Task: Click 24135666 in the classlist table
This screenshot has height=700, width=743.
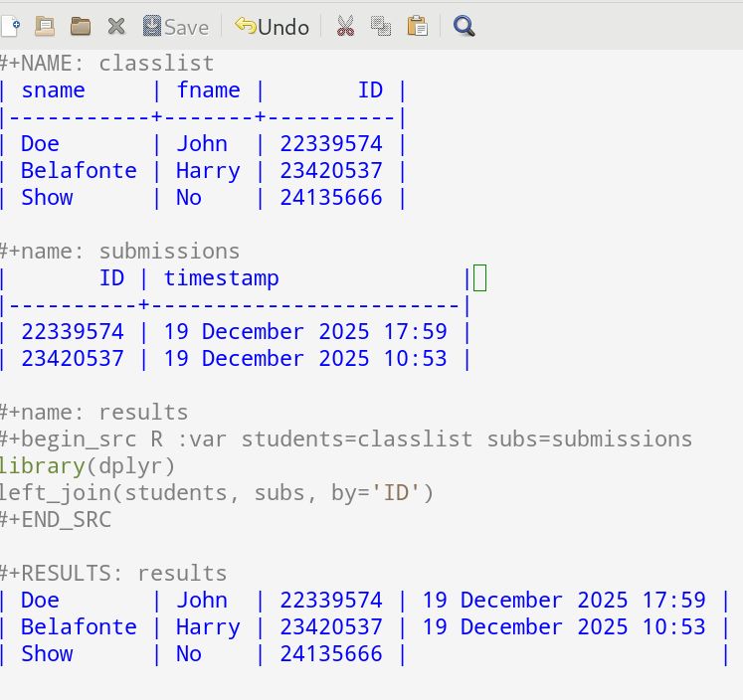Action: [x=331, y=198]
